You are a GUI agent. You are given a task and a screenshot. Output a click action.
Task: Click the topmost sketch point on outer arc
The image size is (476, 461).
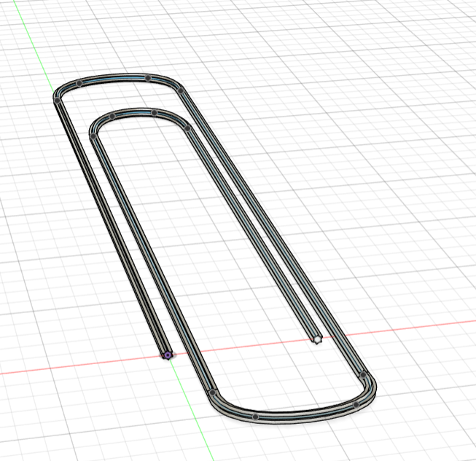coord(148,77)
